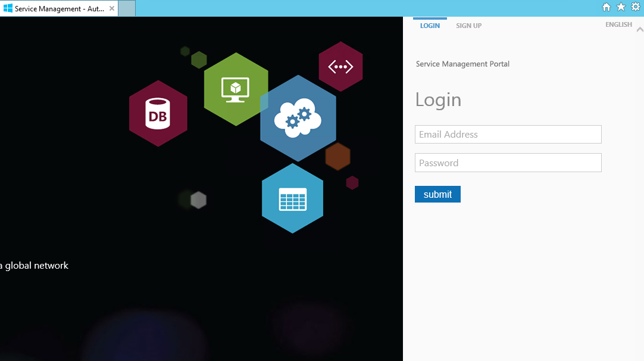Click the code brackets hexagon icon
The image size is (644, 361).
340,66
